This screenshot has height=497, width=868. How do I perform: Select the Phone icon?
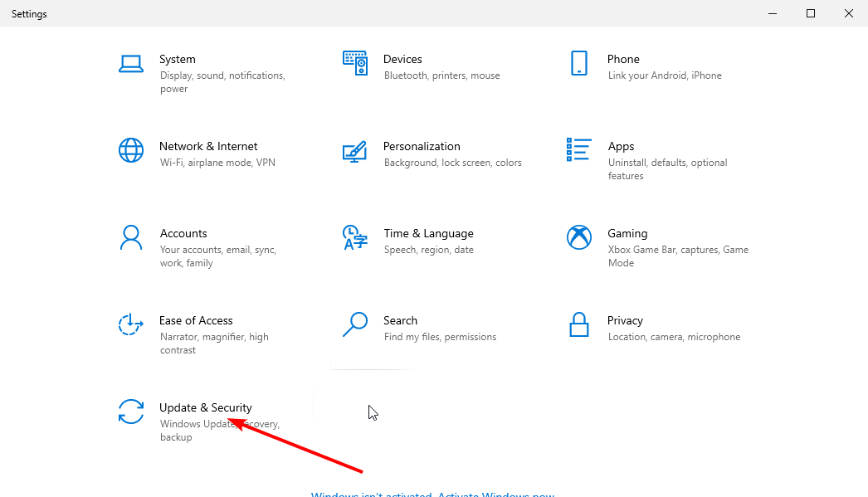[x=579, y=63]
